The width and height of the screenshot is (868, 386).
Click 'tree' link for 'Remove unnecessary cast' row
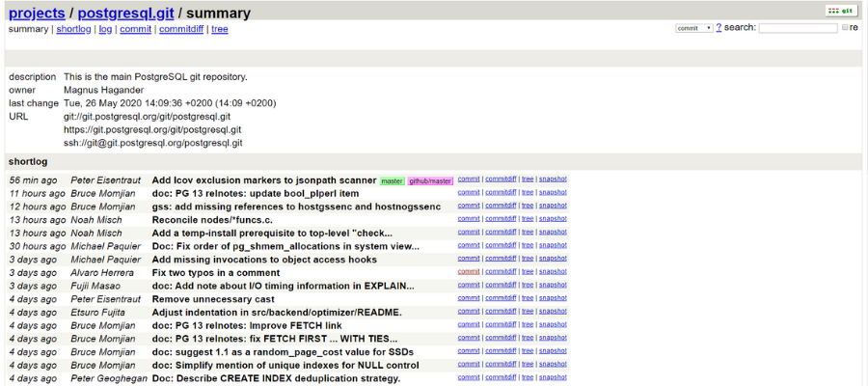[x=528, y=298]
